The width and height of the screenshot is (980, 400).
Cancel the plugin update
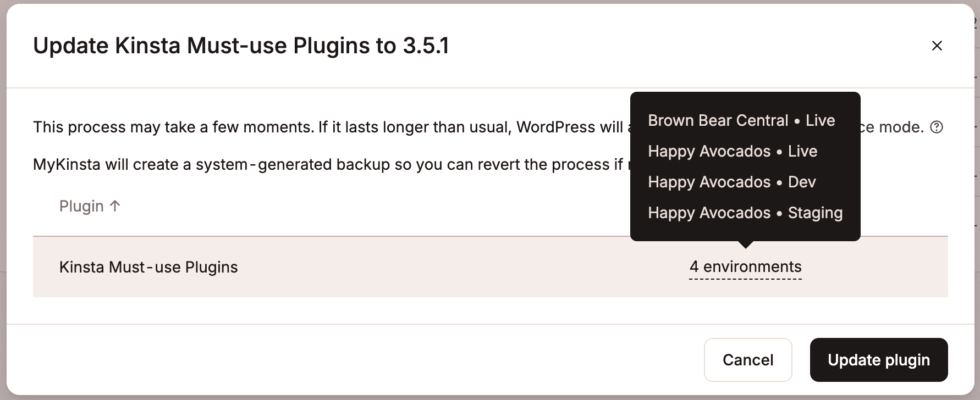748,360
